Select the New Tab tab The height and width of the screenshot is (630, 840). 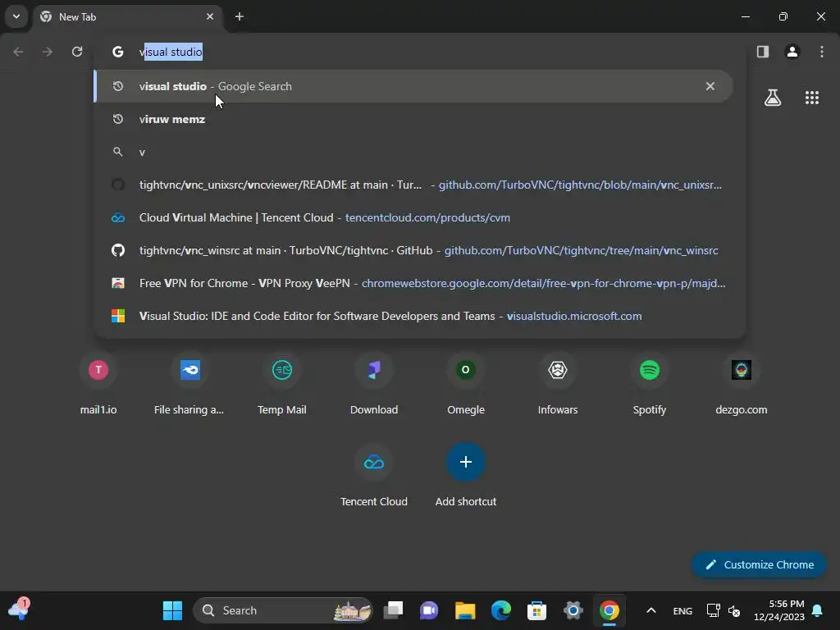pyautogui.click(x=127, y=16)
